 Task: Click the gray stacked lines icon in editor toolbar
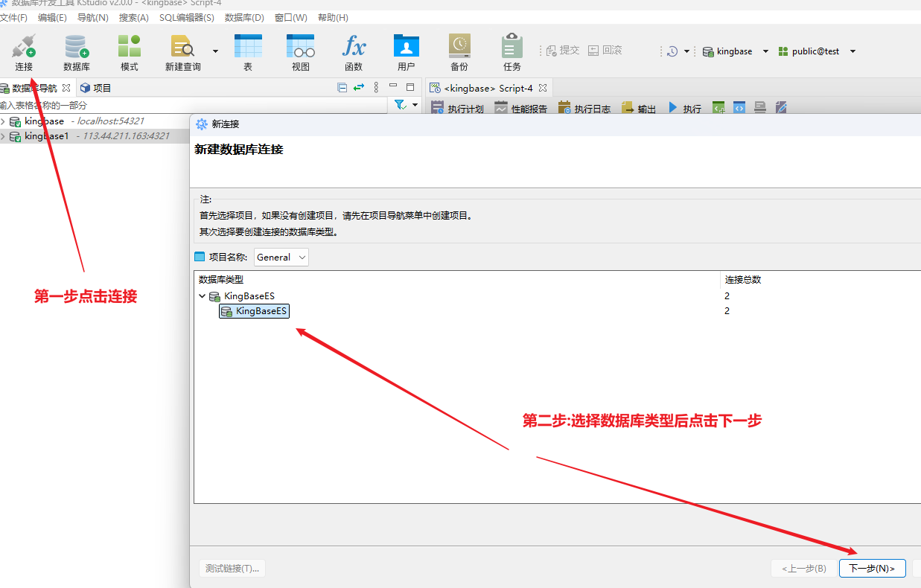coord(760,108)
